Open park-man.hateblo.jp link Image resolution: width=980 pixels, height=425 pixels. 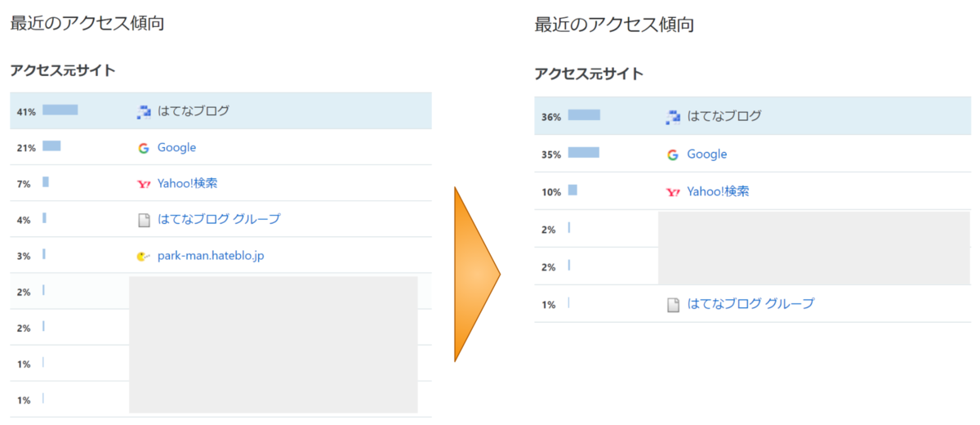coord(210,256)
